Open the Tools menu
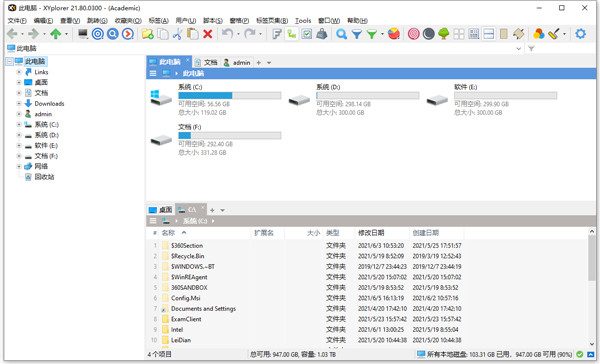This screenshot has height=364, width=600. 303,21
